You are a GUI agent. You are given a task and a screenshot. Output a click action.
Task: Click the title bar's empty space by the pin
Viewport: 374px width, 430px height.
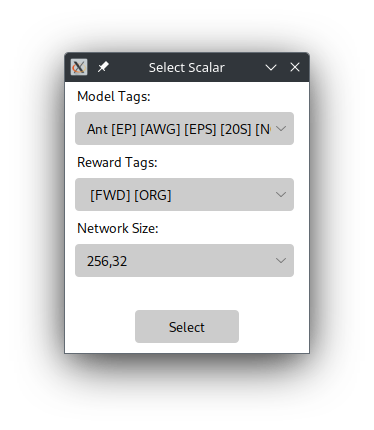click(128, 67)
